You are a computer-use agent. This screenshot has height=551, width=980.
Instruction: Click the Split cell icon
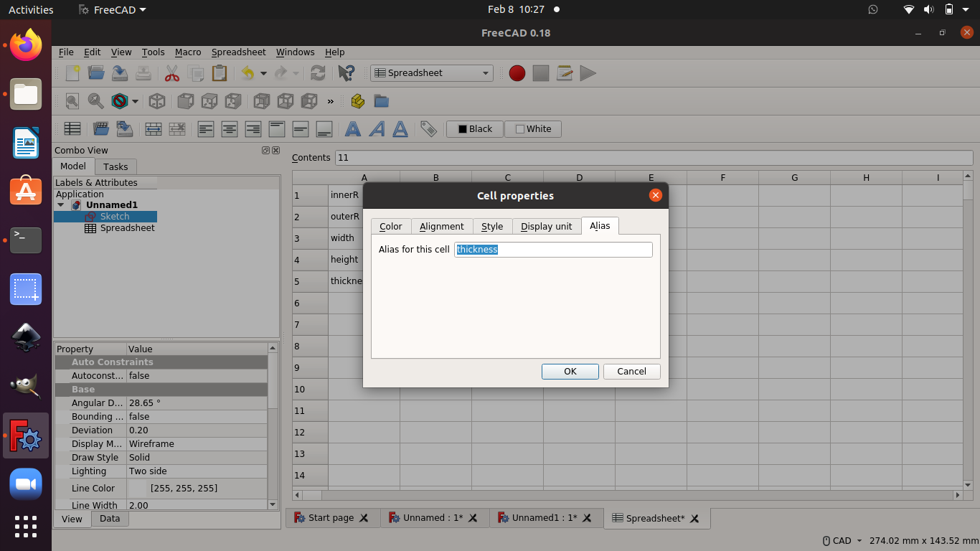pos(177,129)
